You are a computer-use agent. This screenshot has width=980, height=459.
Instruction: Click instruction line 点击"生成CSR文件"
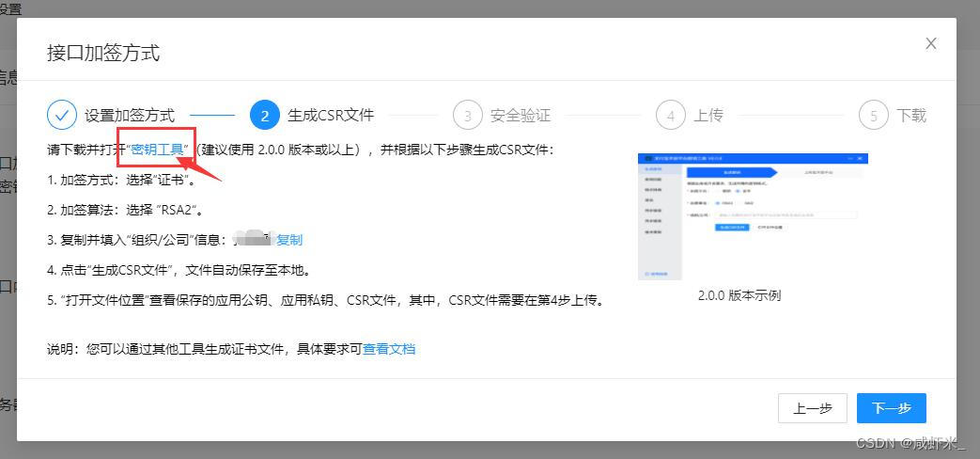tap(179, 270)
